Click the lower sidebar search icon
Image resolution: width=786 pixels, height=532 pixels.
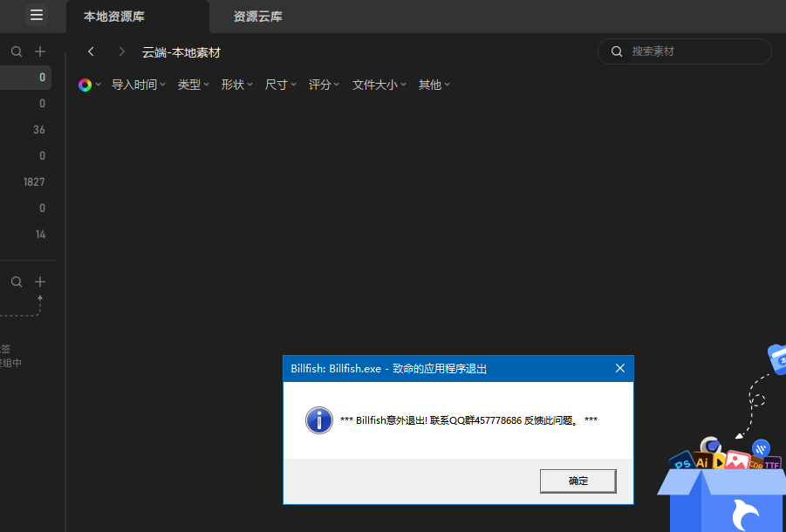click(17, 282)
